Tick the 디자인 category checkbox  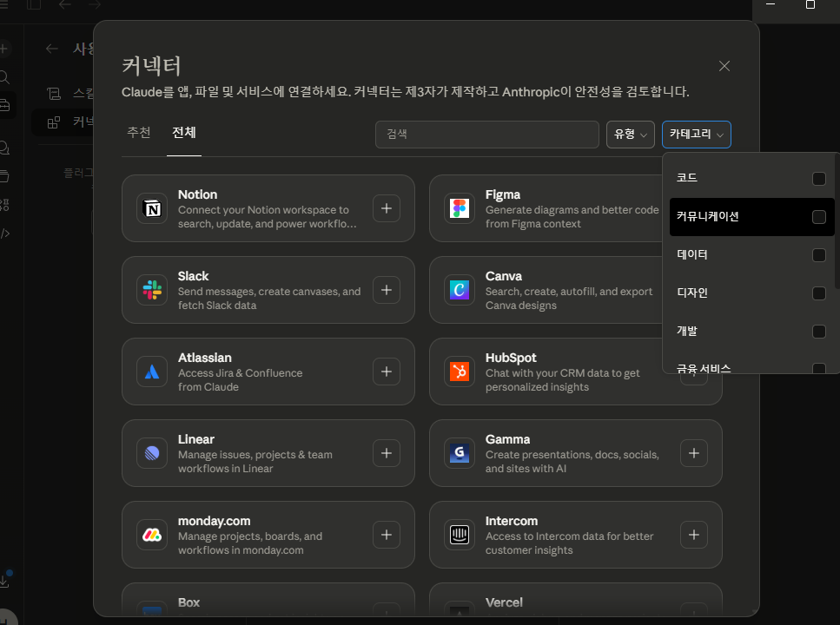tap(818, 293)
